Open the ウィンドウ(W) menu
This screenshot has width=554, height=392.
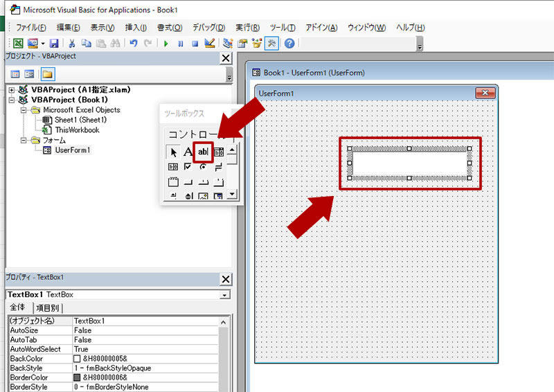(366, 28)
